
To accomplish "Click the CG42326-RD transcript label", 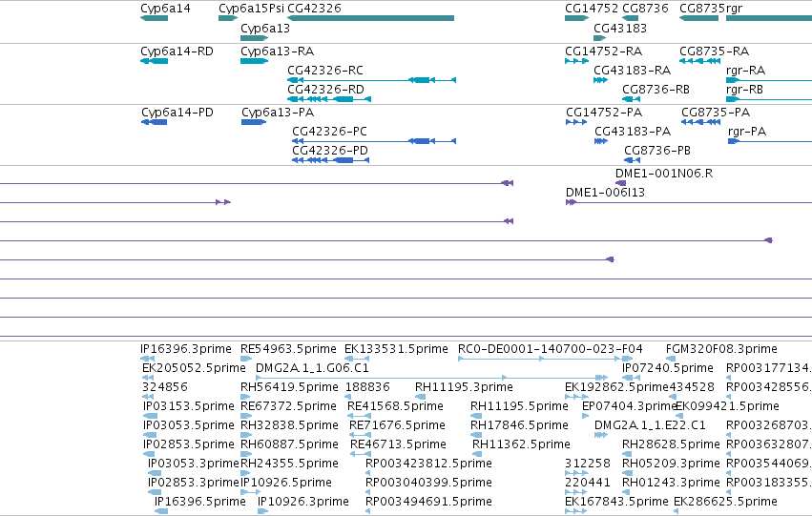I will tap(325, 90).
